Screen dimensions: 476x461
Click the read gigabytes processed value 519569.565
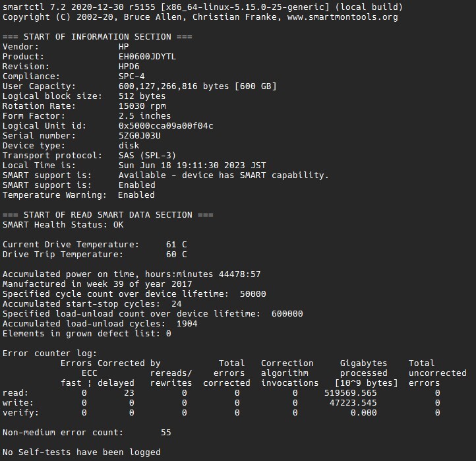pyautogui.click(x=351, y=393)
